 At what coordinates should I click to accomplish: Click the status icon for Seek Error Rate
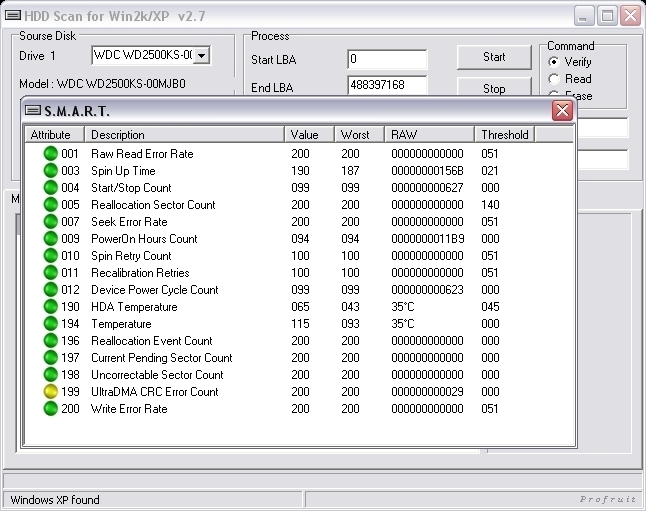(51, 222)
